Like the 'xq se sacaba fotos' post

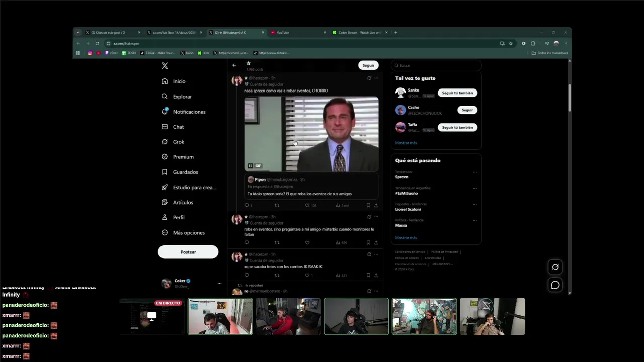pyautogui.click(x=307, y=275)
